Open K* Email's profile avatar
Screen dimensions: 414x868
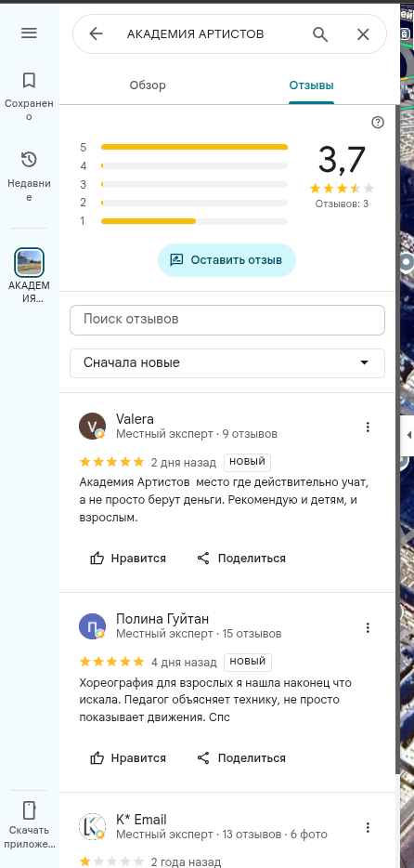92,826
